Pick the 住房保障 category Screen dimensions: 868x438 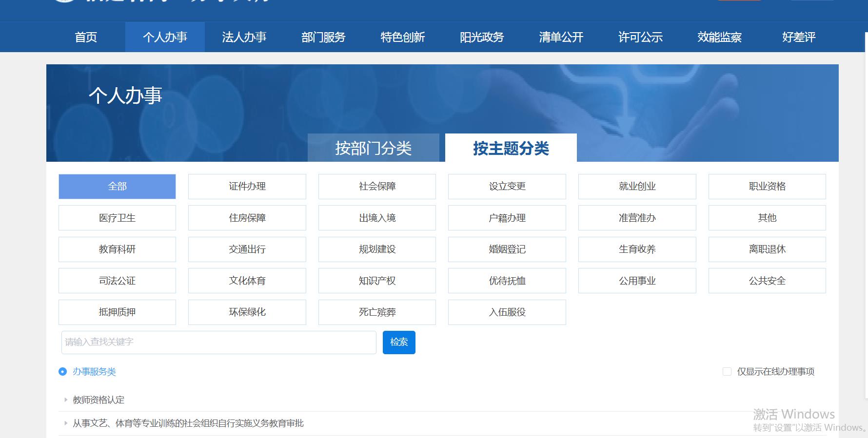pyautogui.click(x=247, y=218)
